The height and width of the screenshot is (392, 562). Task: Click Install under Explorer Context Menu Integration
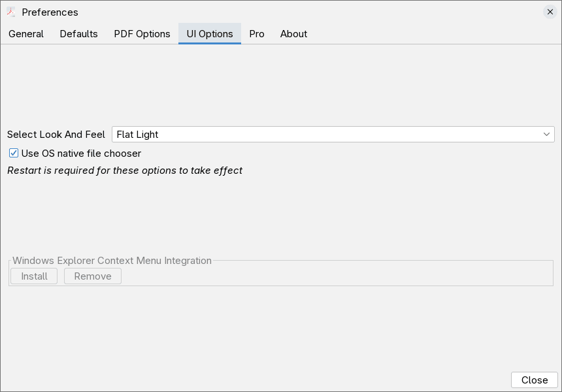pos(33,276)
